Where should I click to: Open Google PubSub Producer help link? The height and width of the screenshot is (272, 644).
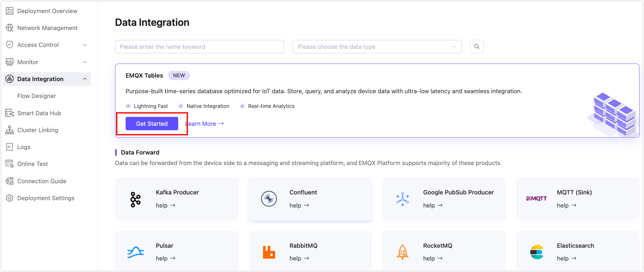(433, 205)
